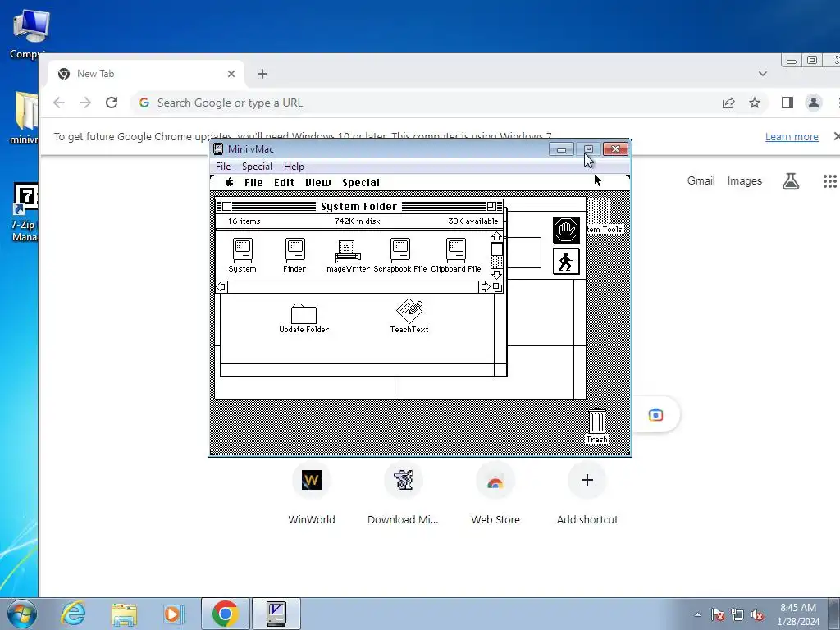The width and height of the screenshot is (840, 630).
Task: Click the System Folder grow box
Action: click(x=497, y=287)
